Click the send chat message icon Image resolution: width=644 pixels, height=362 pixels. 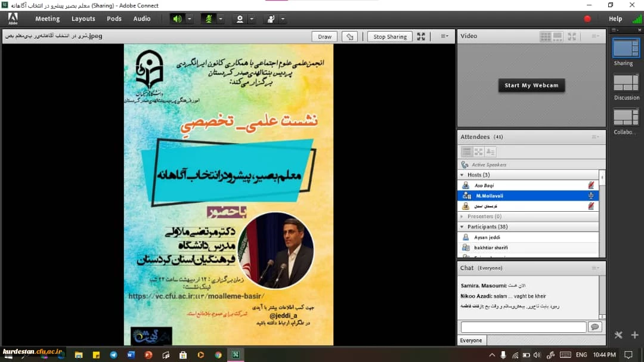pos(595,327)
